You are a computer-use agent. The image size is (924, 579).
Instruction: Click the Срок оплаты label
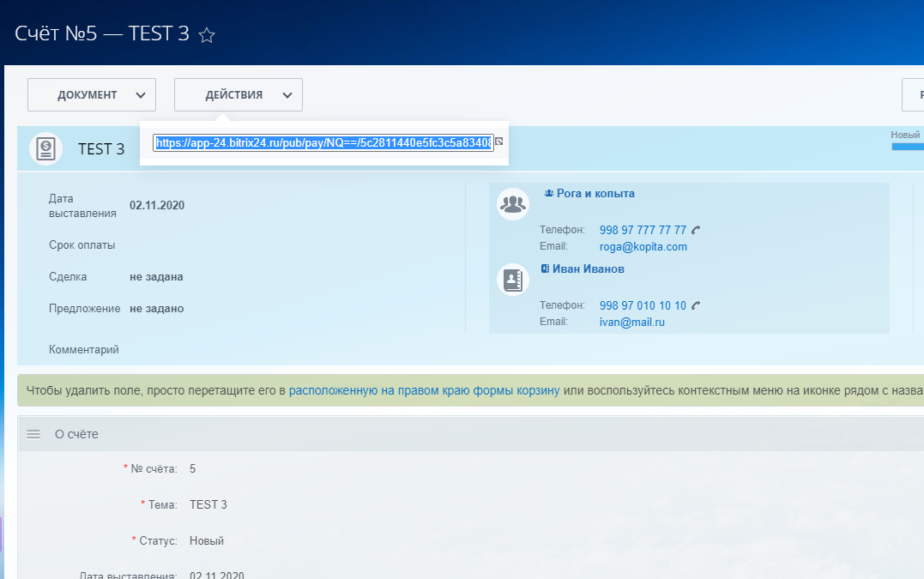click(82, 245)
